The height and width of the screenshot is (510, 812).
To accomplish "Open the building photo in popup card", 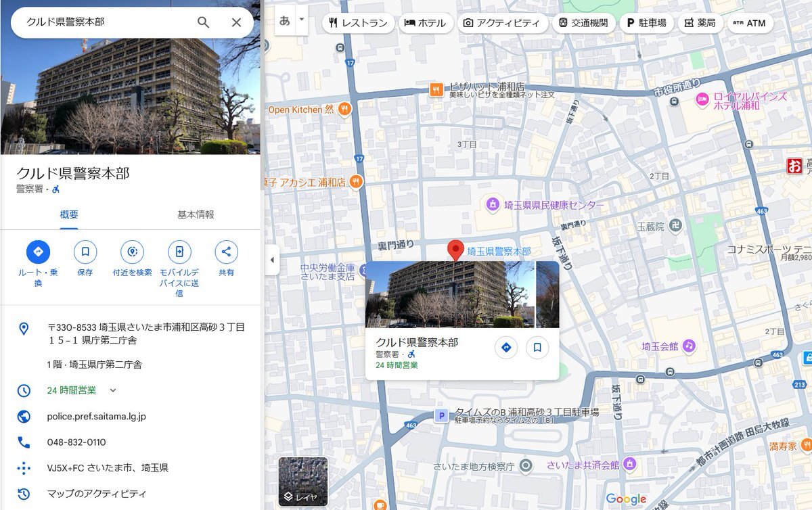I will [450, 295].
